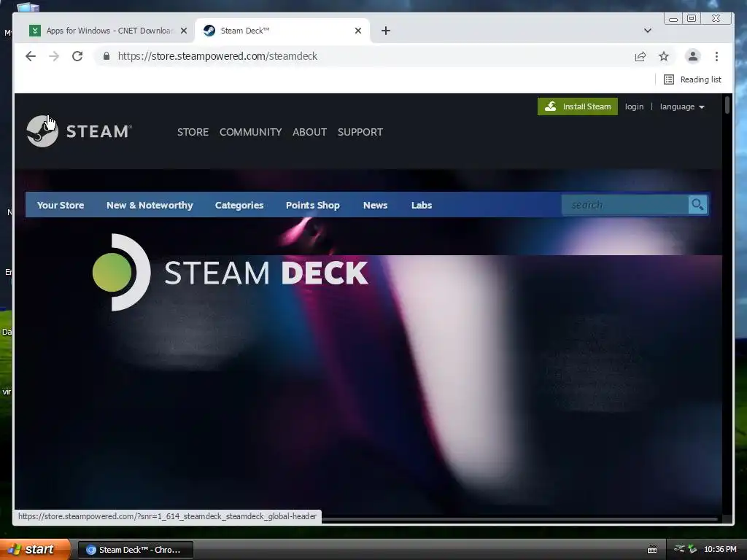Open the Windows start menu
Screen dimensions: 747x560
pyautogui.click(x=34, y=550)
